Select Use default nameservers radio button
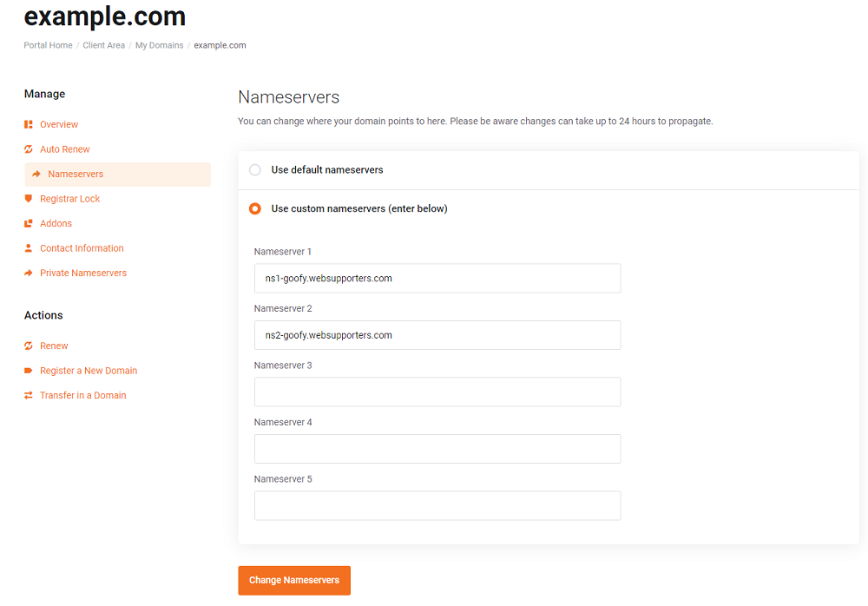The width and height of the screenshot is (868, 606). 254,170
